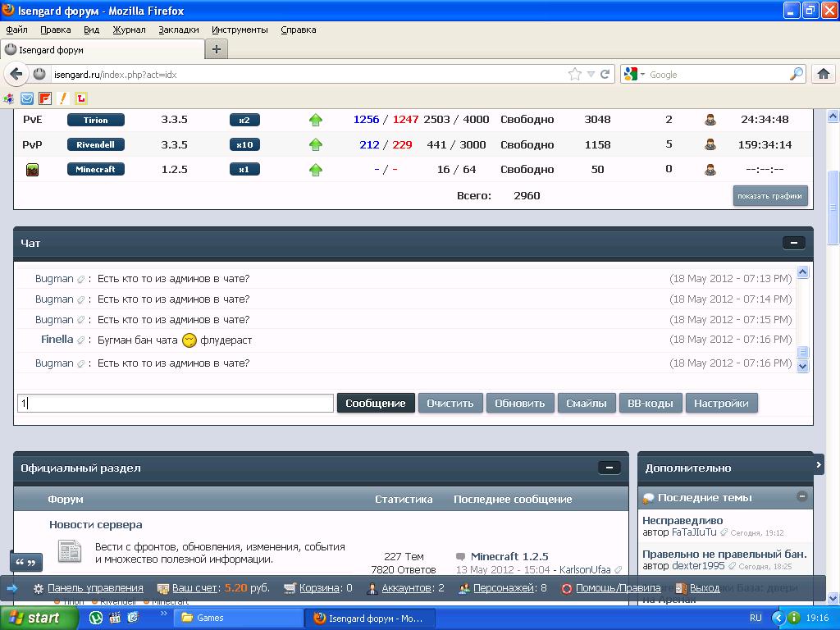Screen dimensions: 840x630
Task: Open the Закладки menu
Action: [x=178, y=30]
